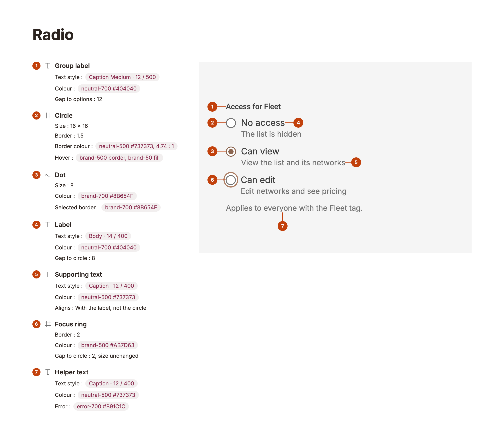Click the text icon beside Helper text
The image size is (504, 432).
click(x=48, y=372)
